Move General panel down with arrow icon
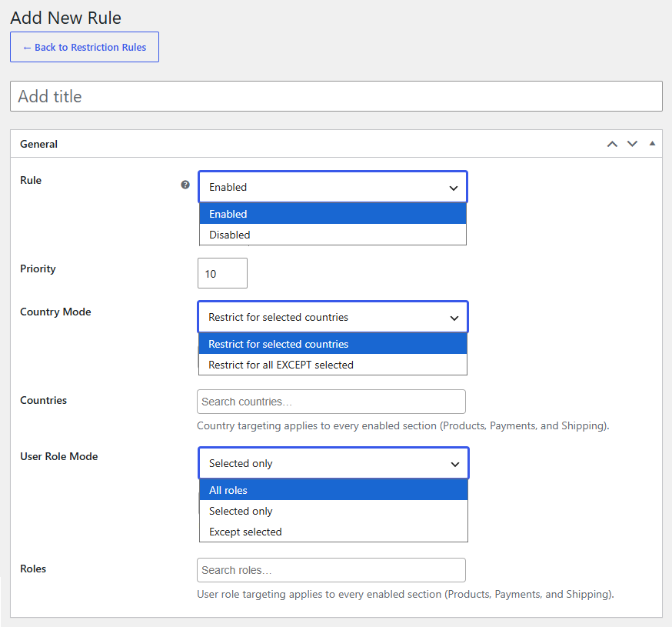 [x=632, y=144]
